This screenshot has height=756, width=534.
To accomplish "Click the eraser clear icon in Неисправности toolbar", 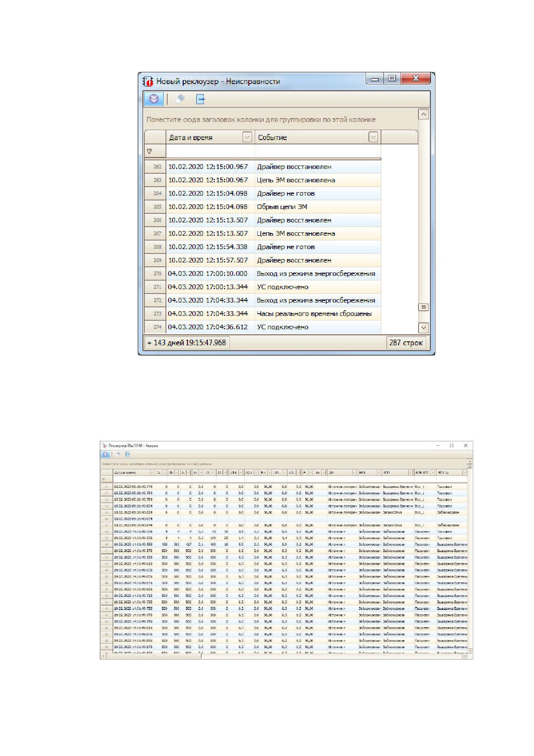I will click(x=180, y=99).
